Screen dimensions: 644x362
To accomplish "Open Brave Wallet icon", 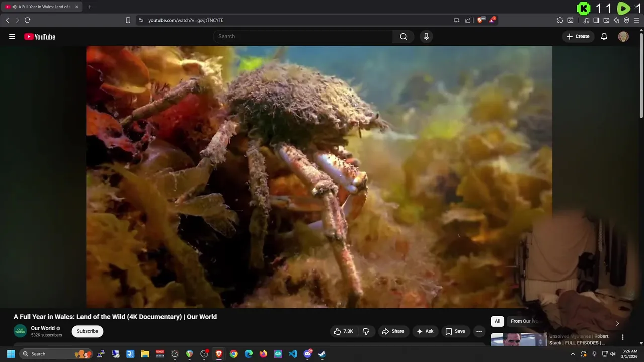I will tap(606, 20).
